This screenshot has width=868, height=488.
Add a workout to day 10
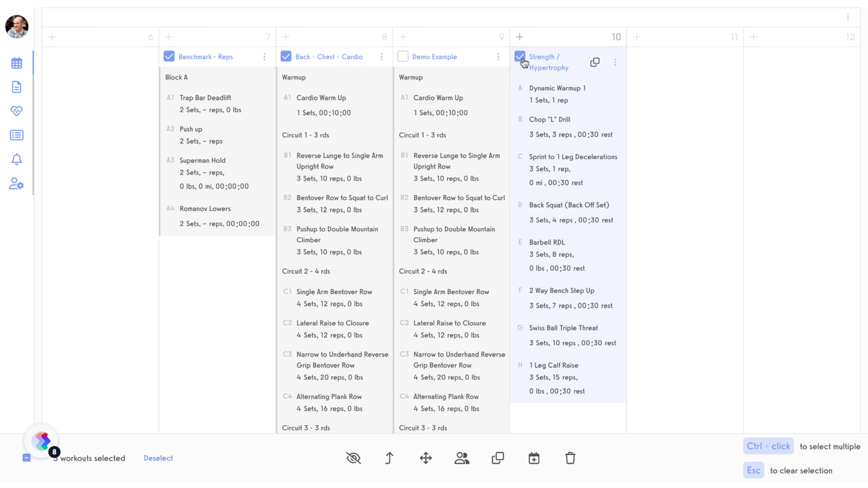(x=520, y=37)
